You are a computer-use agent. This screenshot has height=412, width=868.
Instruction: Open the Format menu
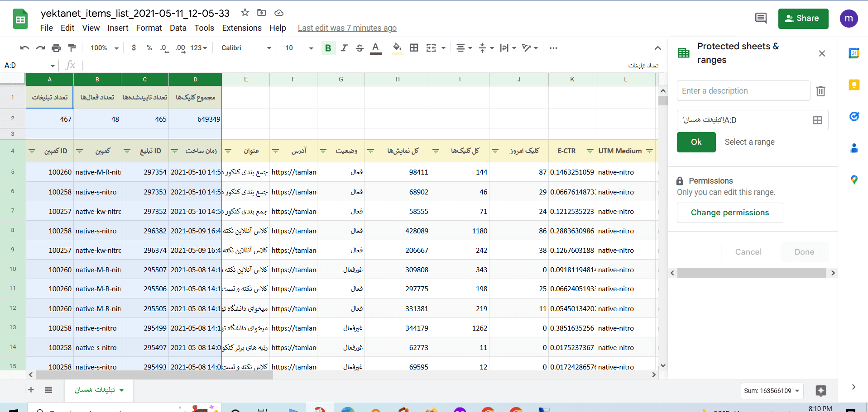click(x=149, y=28)
